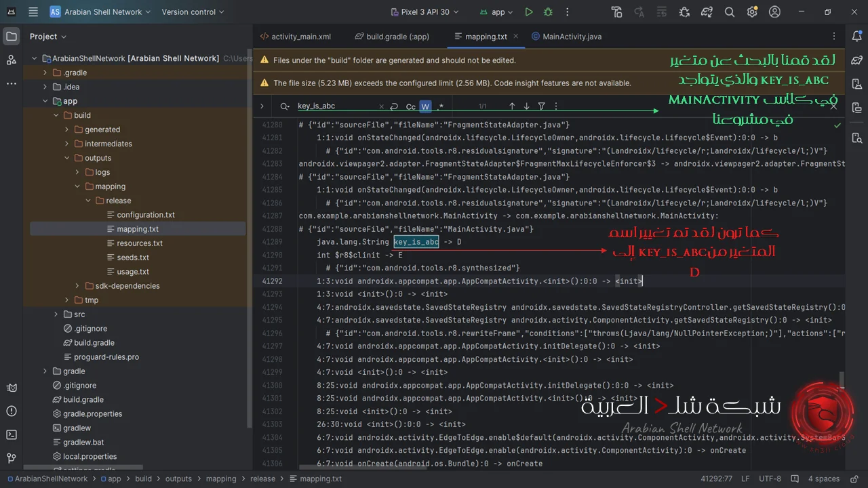The width and height of the screenshot is (868, 488).
Task: Open the Terminal tool window
Action: click(x=12, y=434)
